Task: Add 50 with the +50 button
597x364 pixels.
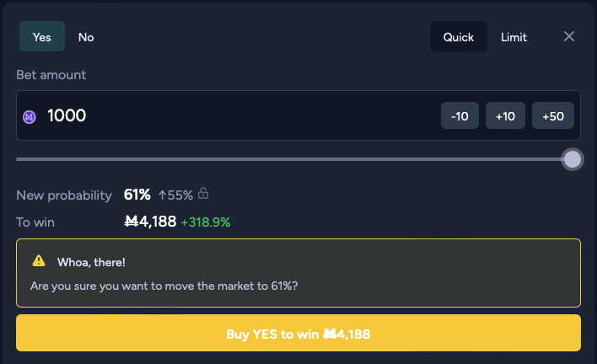Action: pos(553,116)
